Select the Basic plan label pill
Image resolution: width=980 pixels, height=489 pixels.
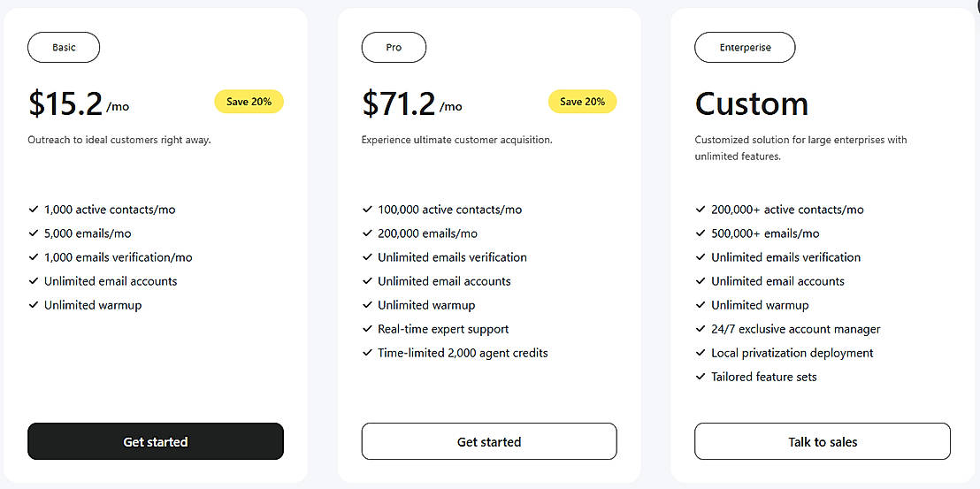64,48
